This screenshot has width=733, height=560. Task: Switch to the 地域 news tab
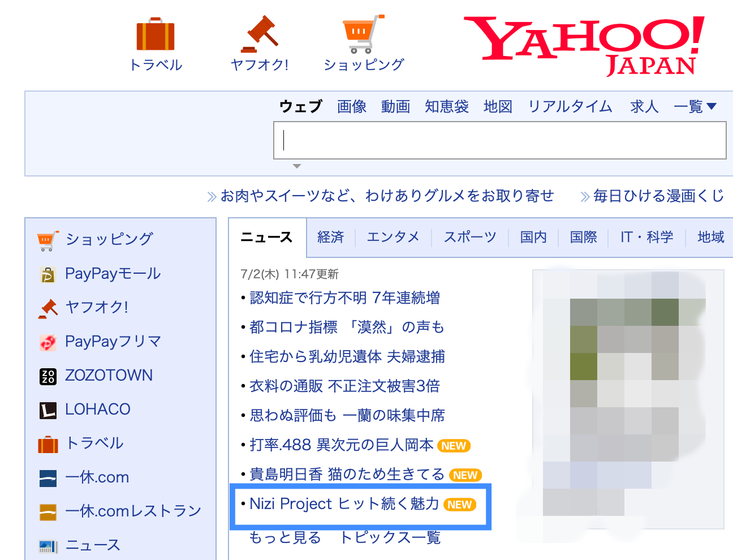[711, 238]
